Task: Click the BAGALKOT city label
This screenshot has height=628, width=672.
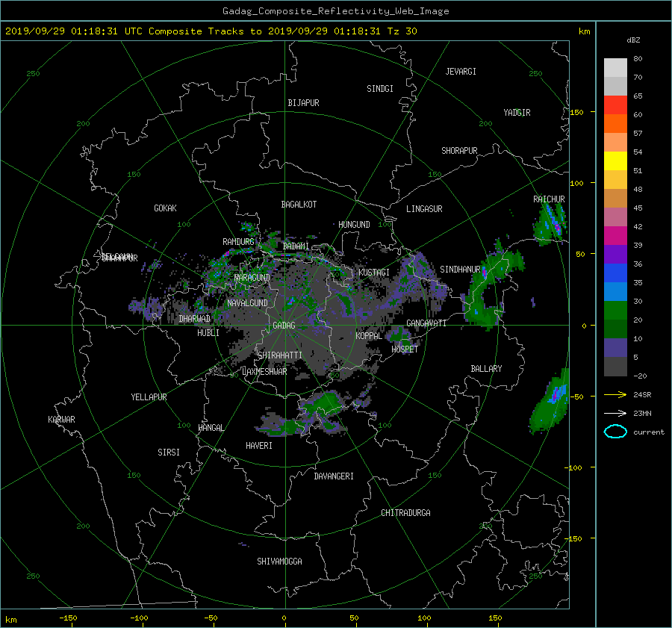Action: point(299,205)
